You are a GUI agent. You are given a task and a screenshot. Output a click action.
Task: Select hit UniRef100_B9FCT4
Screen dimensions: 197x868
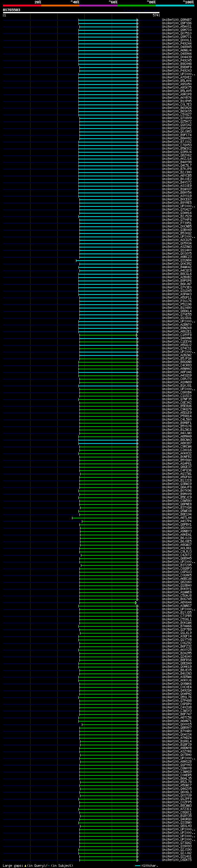point(177,135)
